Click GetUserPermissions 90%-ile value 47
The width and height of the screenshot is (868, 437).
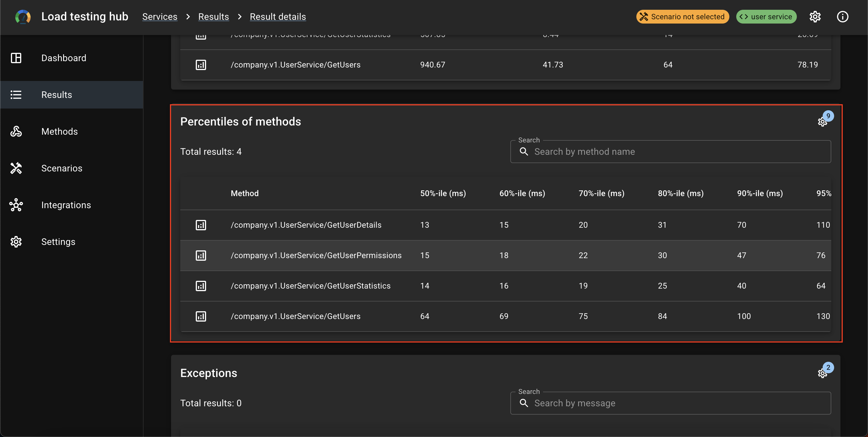click(742, 255)
